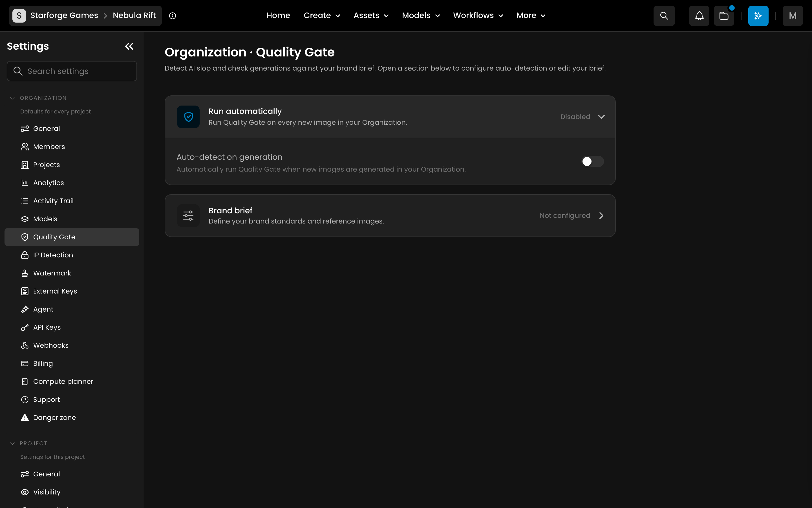The image size is (812, 508).
Task: Open Webhooks settings
Action: 72,345
